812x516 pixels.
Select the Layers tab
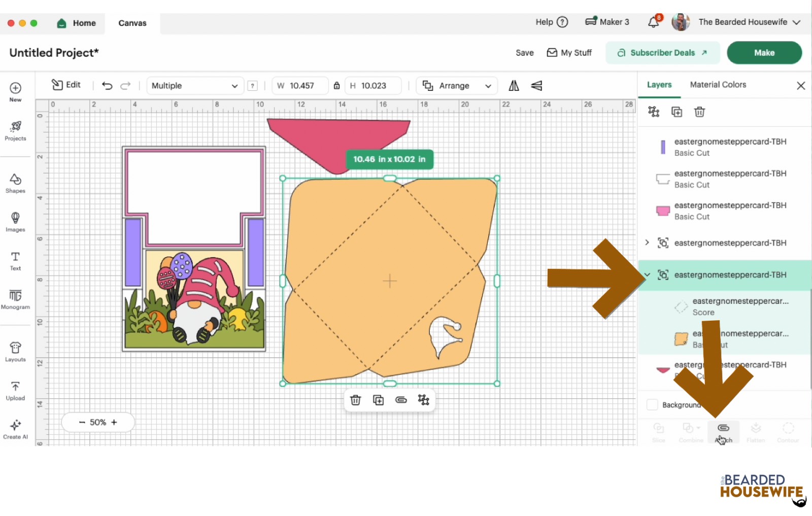[x=659, y=85]
